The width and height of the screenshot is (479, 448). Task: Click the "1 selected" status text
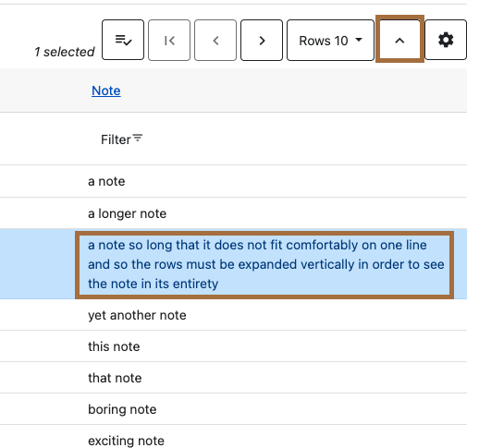[x=65, y=52]
